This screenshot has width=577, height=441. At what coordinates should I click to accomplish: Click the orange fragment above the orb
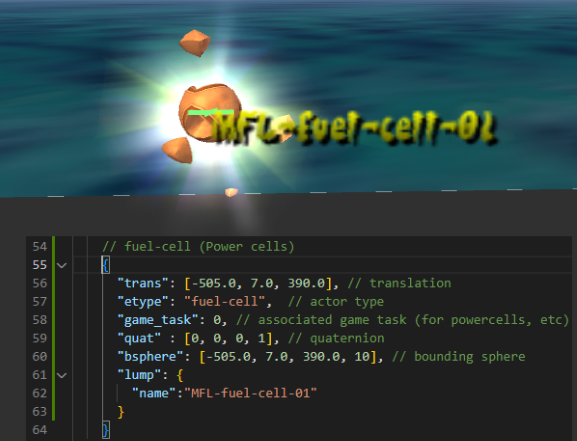(195, 43)
